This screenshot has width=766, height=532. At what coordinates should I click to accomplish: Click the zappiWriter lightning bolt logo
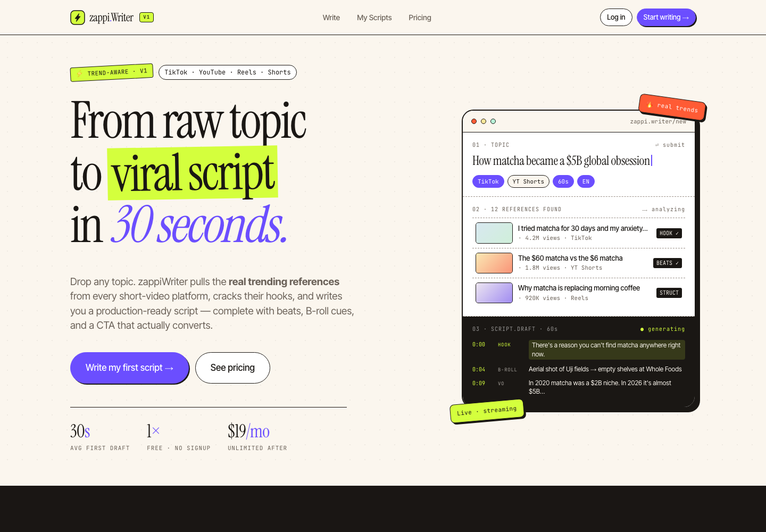coord(78,17)
